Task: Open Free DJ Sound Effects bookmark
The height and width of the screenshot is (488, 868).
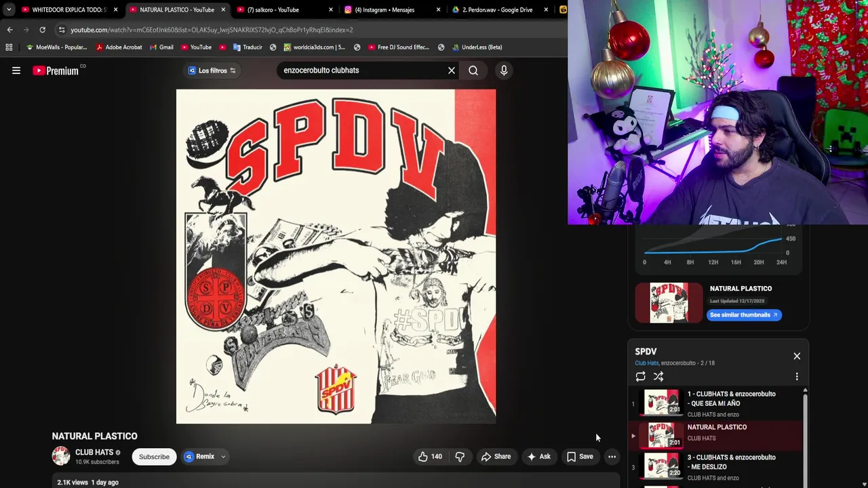Action: (399, 47)
